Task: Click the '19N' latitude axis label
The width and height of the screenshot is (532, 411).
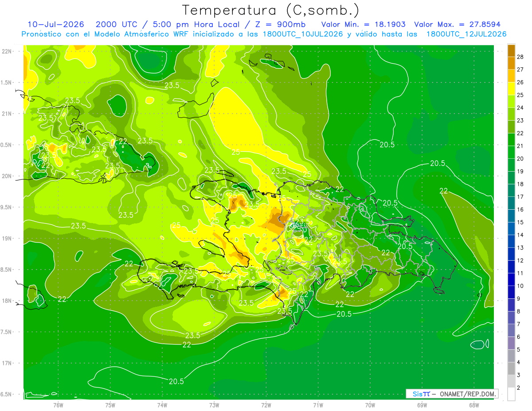Action: pyautogui.click(x=7, y=238)
